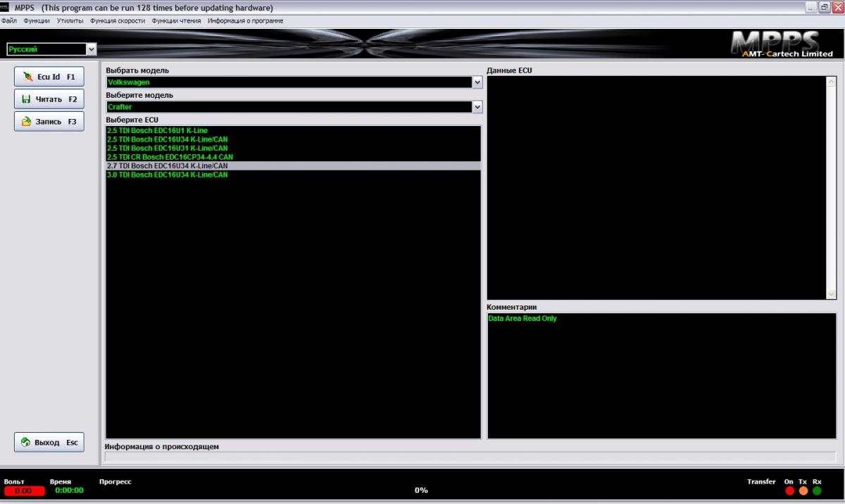845x504 pixels.
Task: Select 2.5 TDI Bosch EDC16U34 K-Line/CAN
Action: pos(294,139)
